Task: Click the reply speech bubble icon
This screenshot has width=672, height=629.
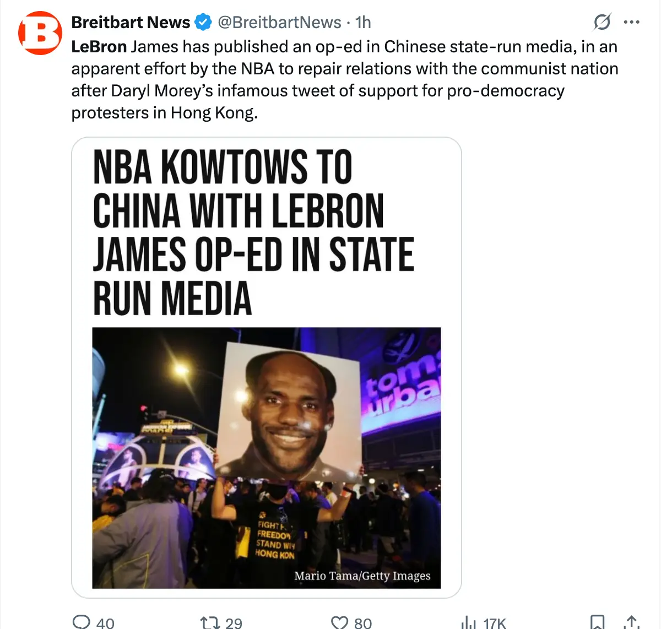Action: pyautogui.click(x=82, y=622)
